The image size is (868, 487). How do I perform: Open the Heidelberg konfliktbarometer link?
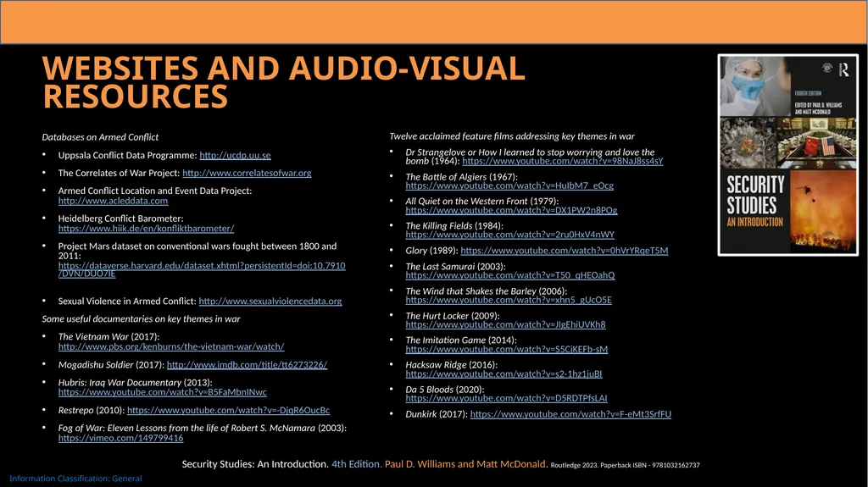click(x=146, y=229)
